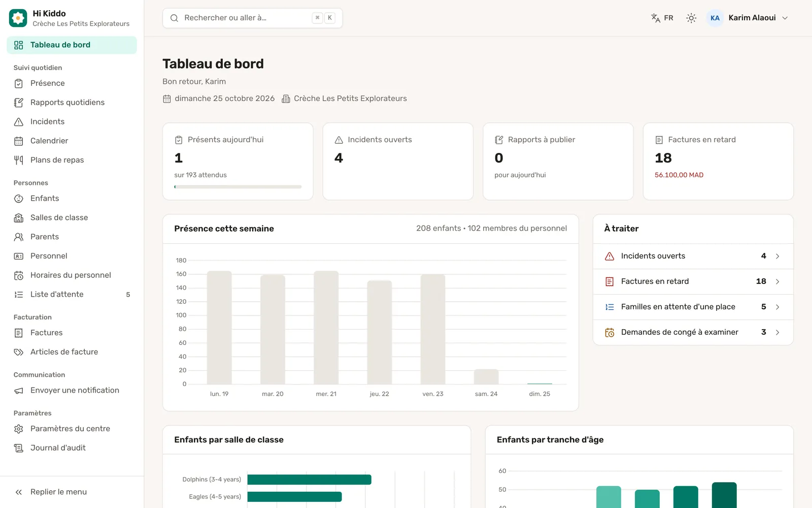Toggle the light/dark theme sun icon
Viewport: 812px width, 508px height.
pos(691,18)
